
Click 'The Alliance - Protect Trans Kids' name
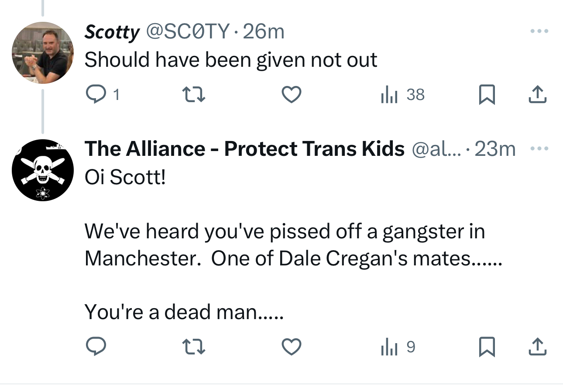(x=244, y=149)
